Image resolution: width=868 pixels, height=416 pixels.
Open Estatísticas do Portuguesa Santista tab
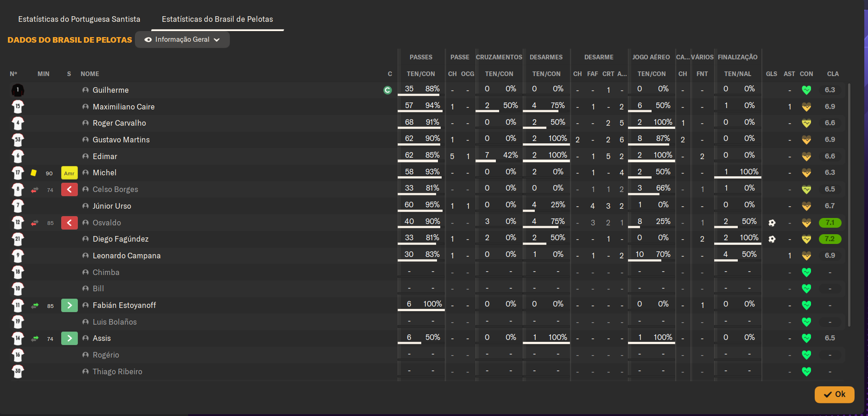pyautogui.click(x=79, y=19)
